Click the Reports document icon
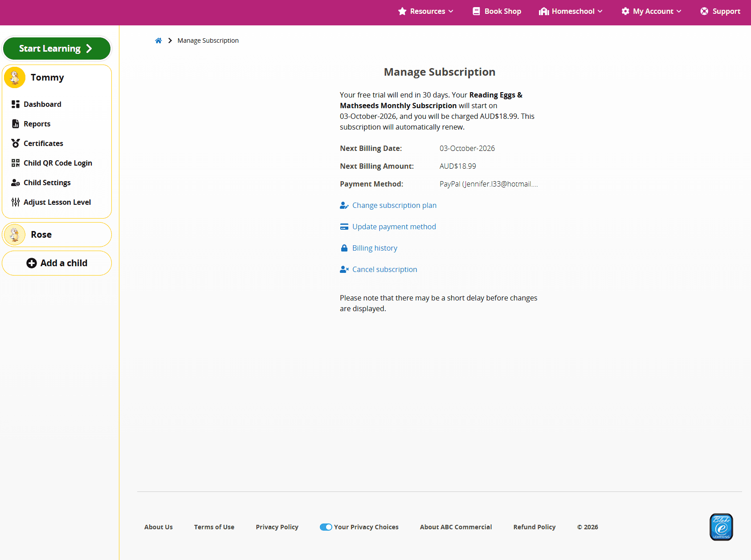 tap(16, 124)
